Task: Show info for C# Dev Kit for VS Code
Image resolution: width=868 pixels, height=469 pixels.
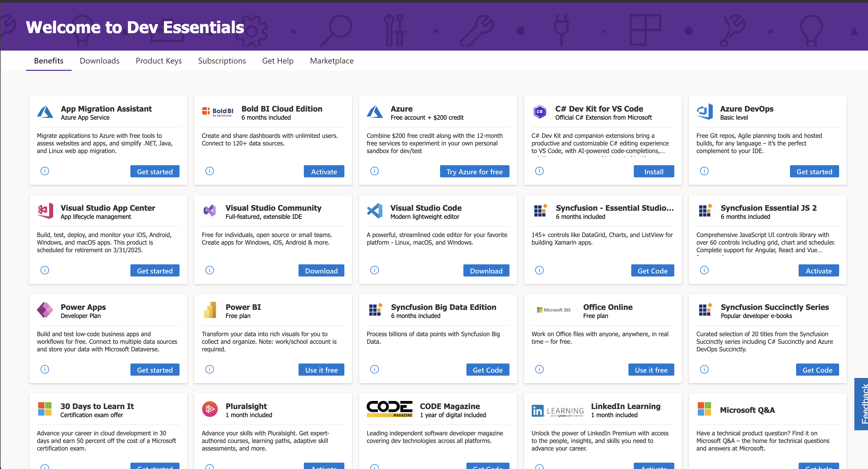Action: 540,171
